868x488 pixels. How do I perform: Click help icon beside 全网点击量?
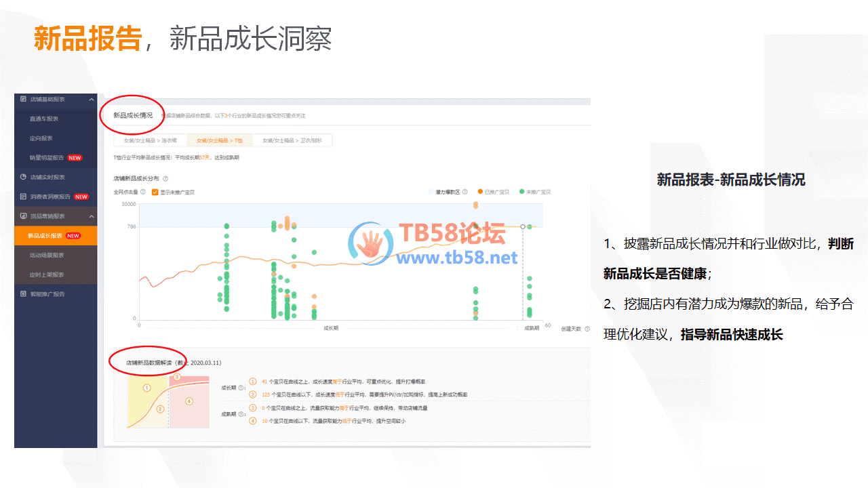(143, 192)
